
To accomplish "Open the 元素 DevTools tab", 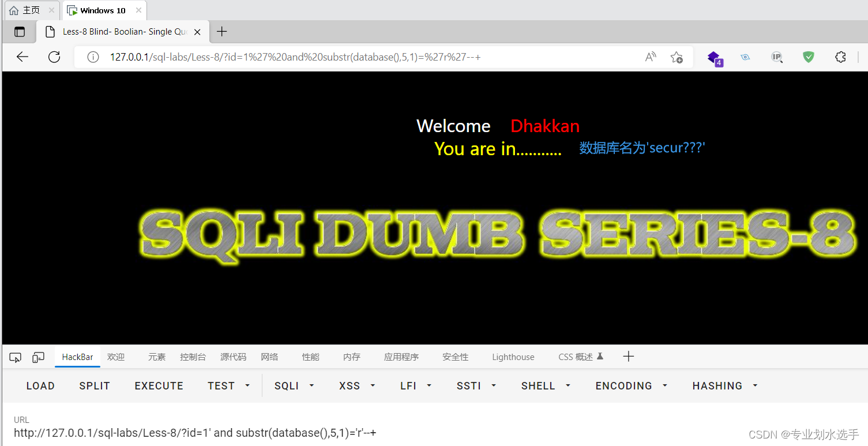I will click(x=157, y=357).
